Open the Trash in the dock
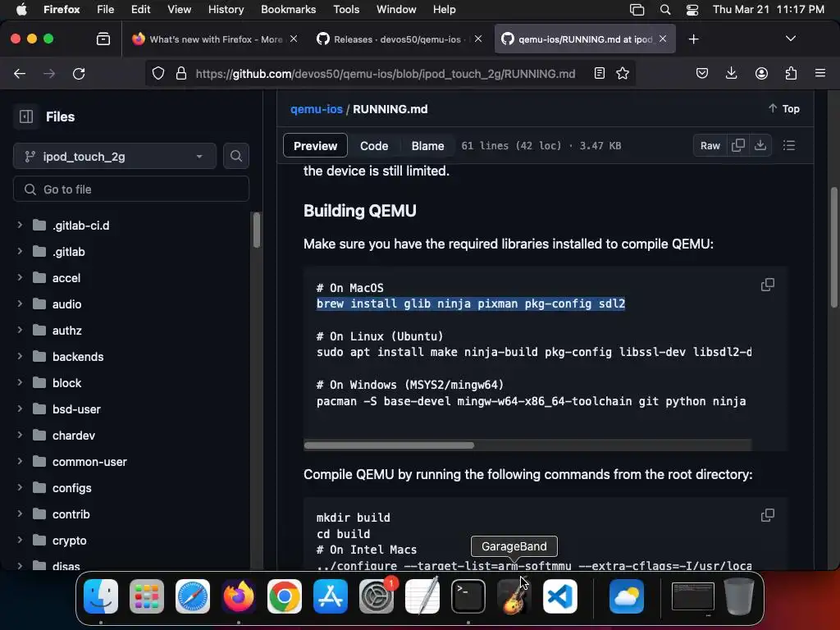 point(739,596)
